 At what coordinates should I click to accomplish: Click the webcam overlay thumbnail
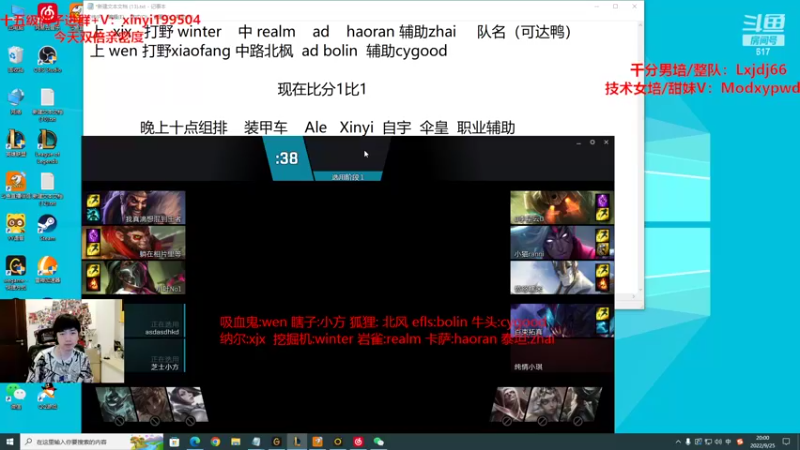click(x=62, y=341)
